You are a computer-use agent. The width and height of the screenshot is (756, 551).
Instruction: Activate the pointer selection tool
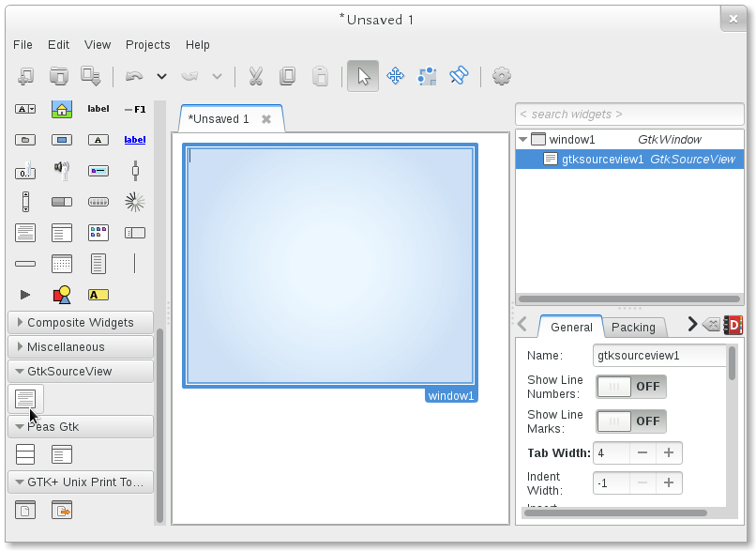[x=363, y=76]
